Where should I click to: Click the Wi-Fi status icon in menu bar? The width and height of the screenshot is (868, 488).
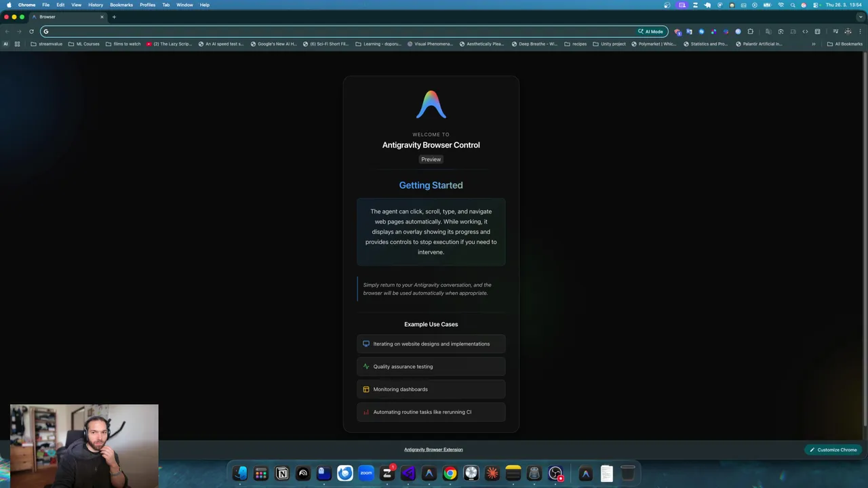[781, 5]
